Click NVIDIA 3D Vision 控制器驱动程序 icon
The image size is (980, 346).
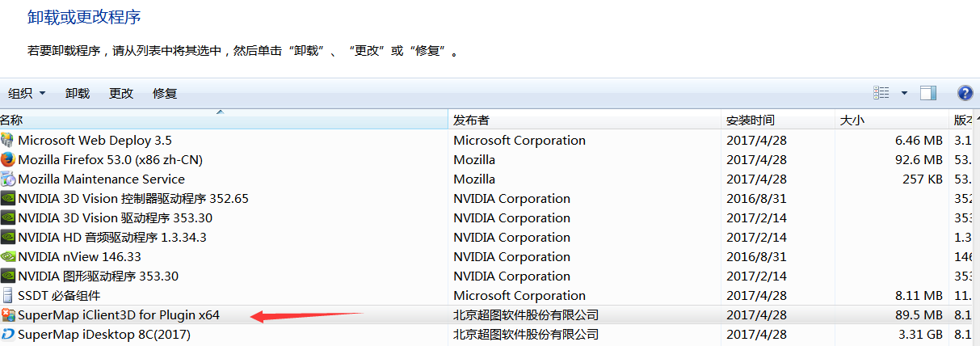point(8,198)
